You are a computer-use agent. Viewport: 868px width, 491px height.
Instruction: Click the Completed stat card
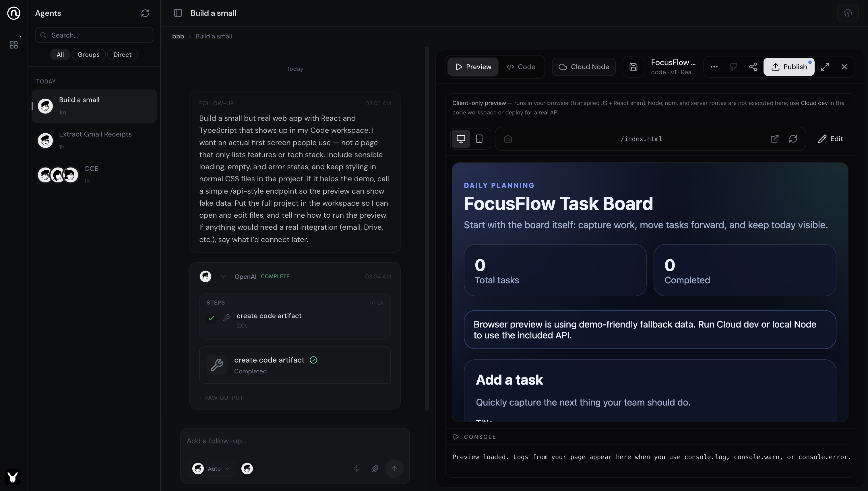(745, 270)
